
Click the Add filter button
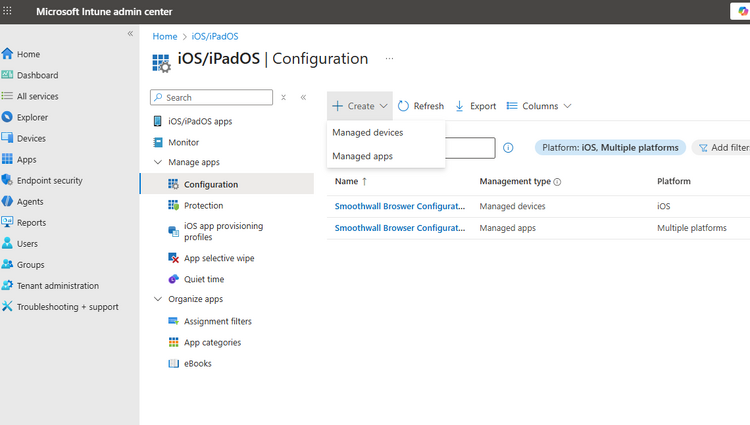[722, 148]
